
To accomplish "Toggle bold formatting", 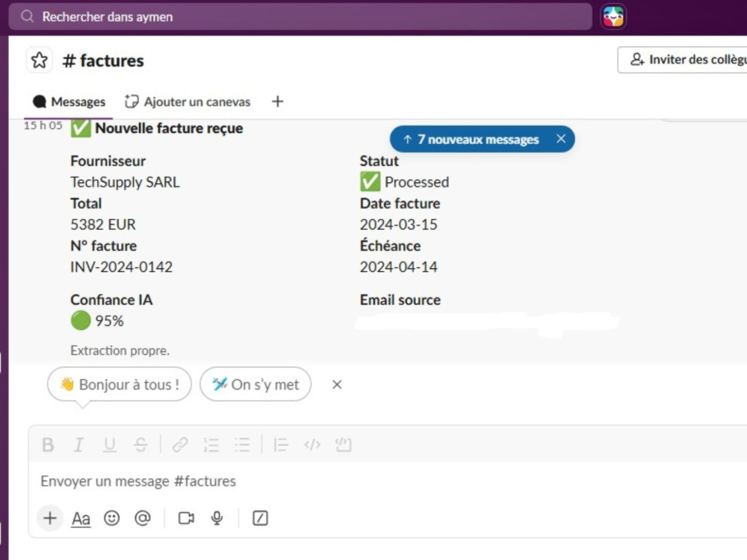I will [x=48, y=445].
